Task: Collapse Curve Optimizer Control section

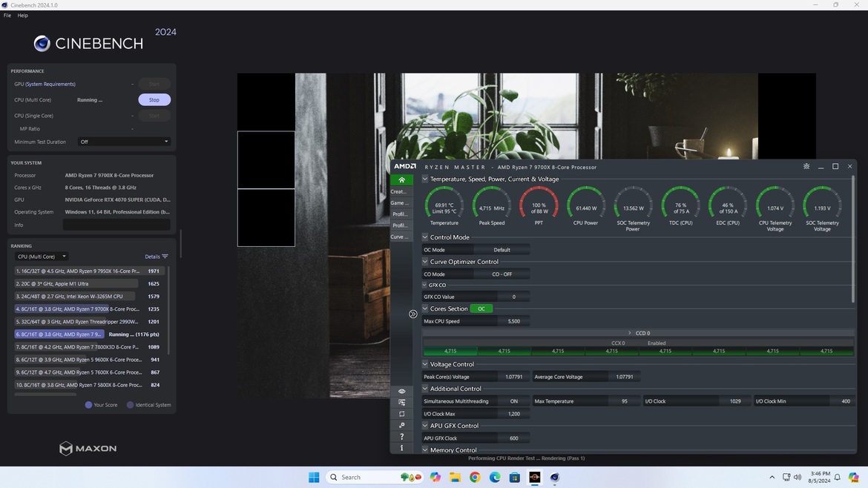Action: [x=425, y=261]
